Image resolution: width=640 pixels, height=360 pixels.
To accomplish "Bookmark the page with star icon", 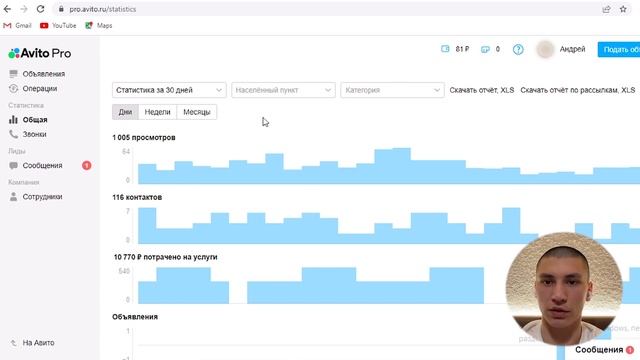I will pyautogui.click(x=623, y=9).
